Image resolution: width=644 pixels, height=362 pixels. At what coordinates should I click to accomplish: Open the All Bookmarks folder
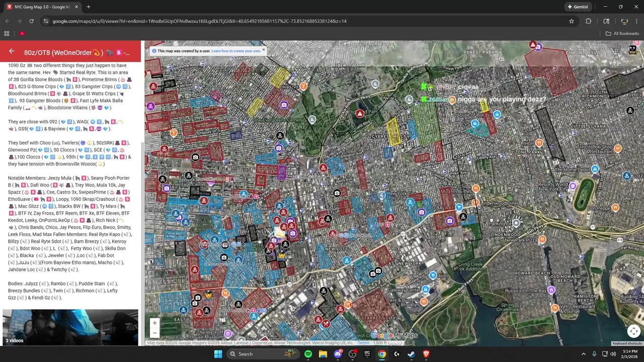point(622,34)
